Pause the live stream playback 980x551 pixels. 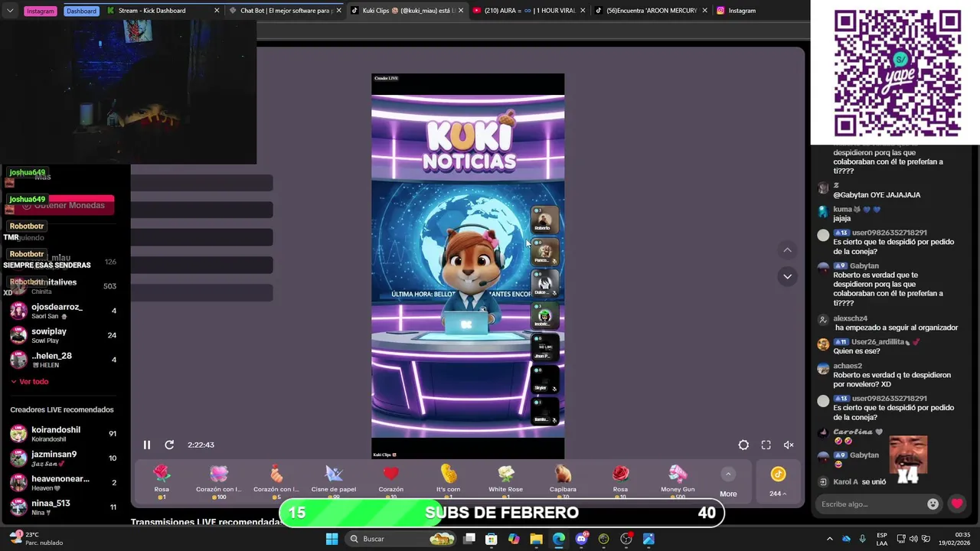(147, 445)
